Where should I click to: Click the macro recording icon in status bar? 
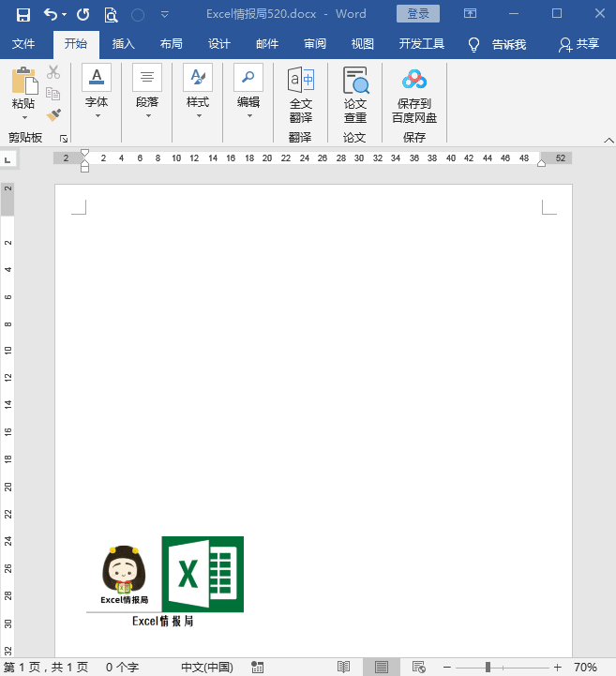click(257, 668)
